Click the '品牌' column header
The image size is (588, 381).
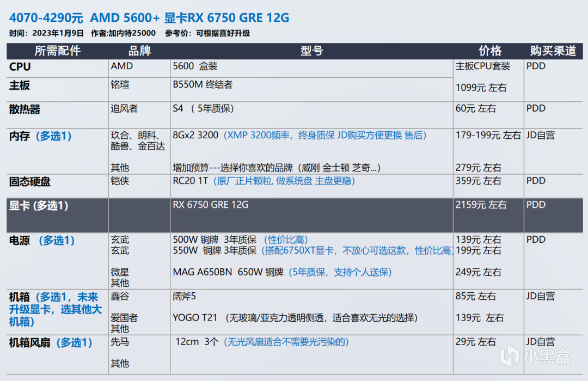coord(139,51)
